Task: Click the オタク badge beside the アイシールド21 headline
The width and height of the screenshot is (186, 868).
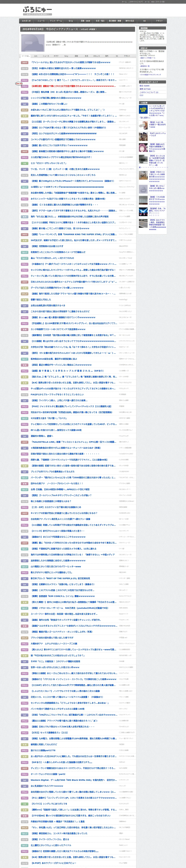Action: (25, 62)
